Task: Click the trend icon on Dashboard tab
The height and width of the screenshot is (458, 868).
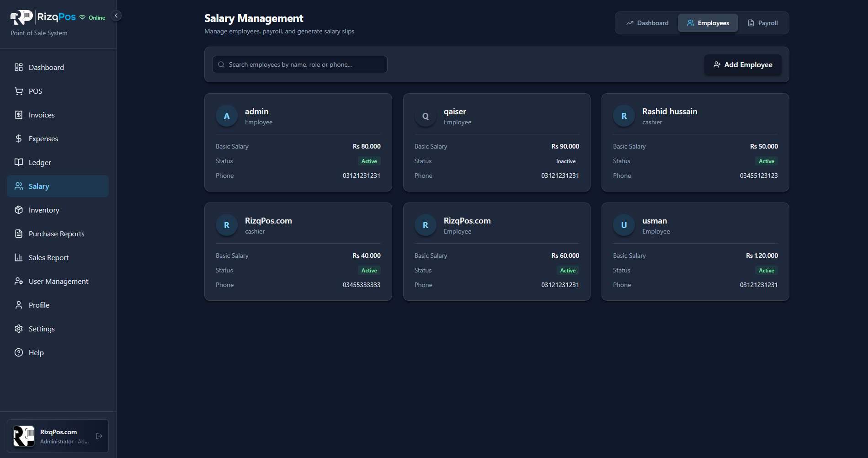Action: [x=630, y=23]
